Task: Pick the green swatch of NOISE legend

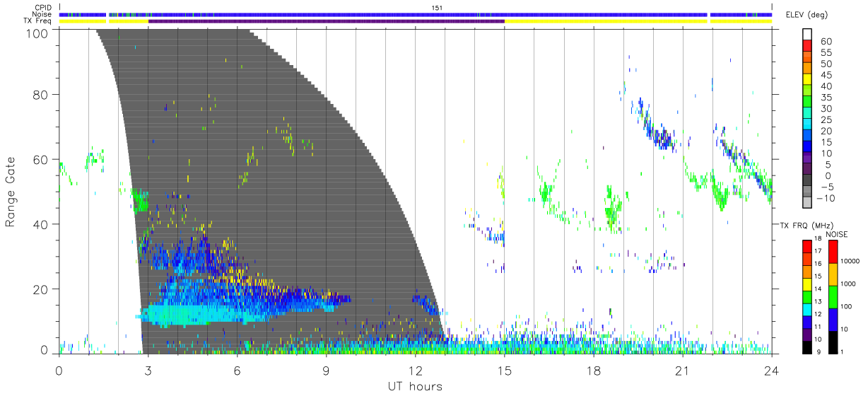Action: point(832,298)
